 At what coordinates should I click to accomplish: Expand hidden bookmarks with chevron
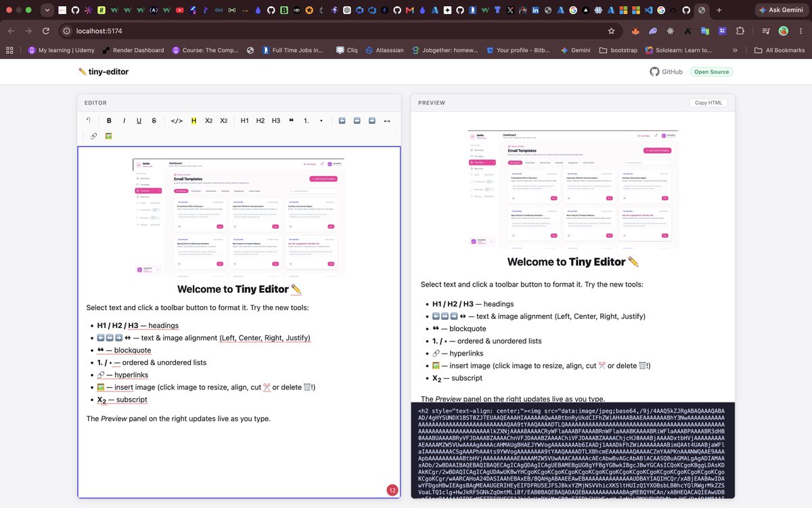[x=735, y=50]
